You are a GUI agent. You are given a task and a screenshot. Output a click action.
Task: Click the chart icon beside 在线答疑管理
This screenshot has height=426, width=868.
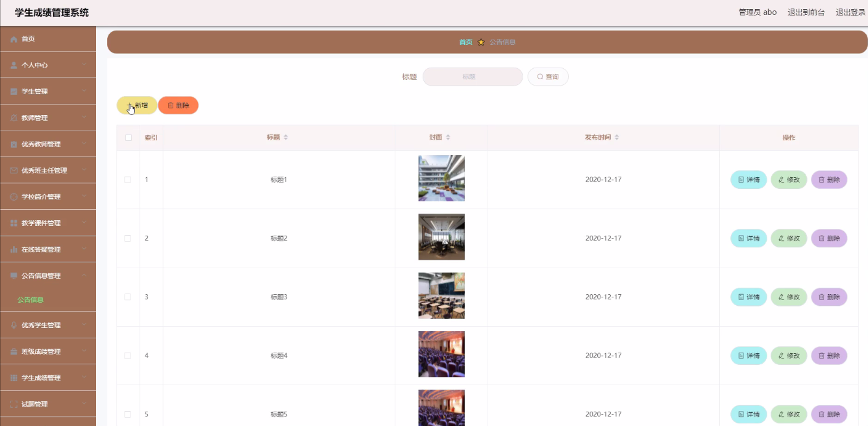point(13,249)
